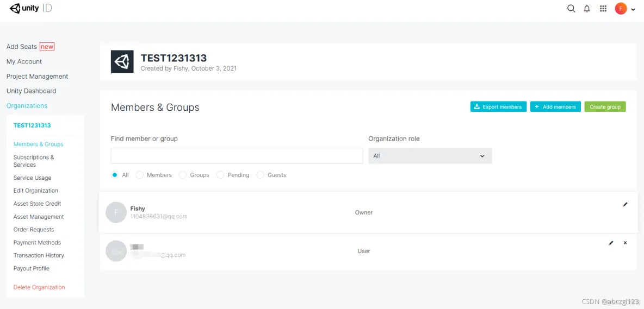Viewport: 644px width, 309px height.
Task: Open the notifications bell
Action: pyautogui.click(x=587, y=9)
